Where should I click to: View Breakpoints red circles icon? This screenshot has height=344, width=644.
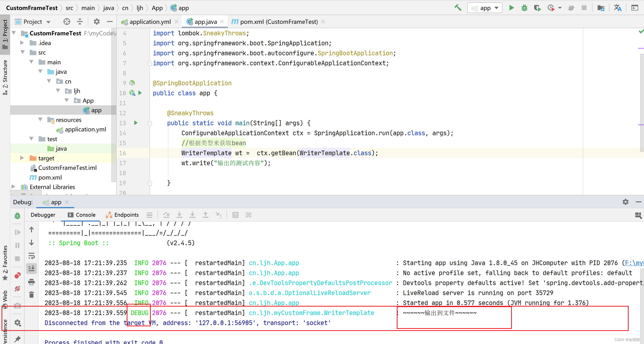click(x=17, y=276)
